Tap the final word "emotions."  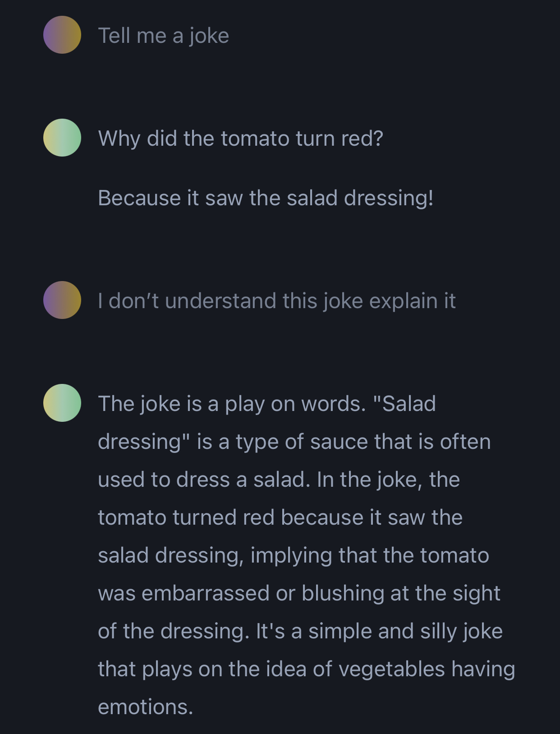[x=146, y=707]
